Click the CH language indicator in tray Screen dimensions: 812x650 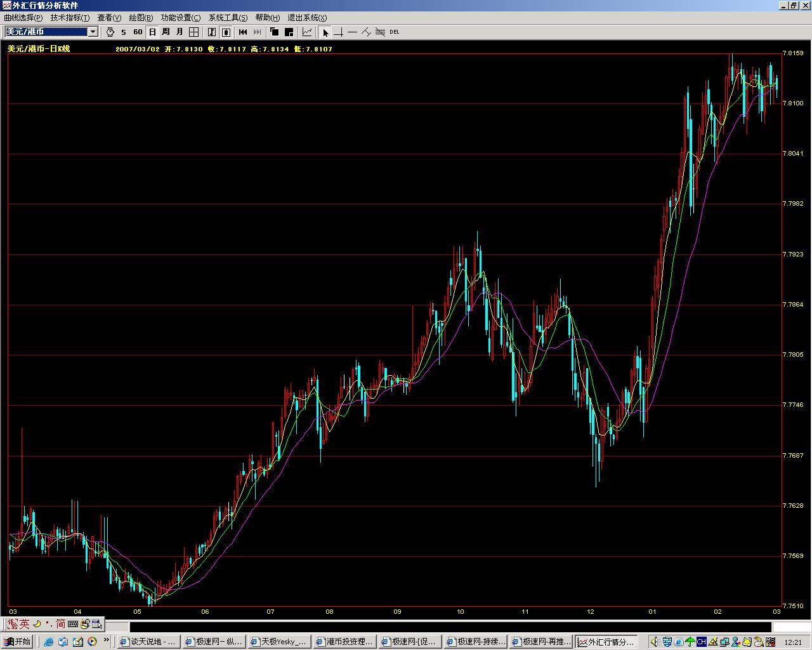tap(702, 642)
